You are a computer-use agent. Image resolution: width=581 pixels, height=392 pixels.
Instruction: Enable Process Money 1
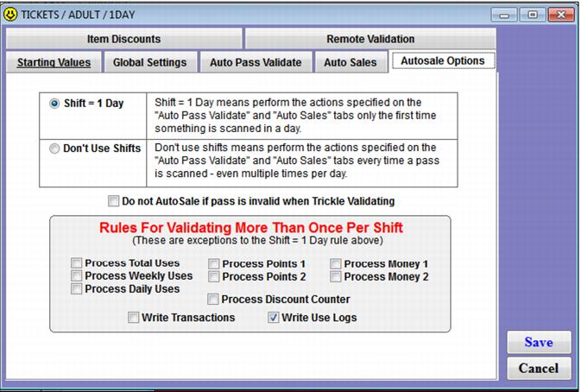336,264
